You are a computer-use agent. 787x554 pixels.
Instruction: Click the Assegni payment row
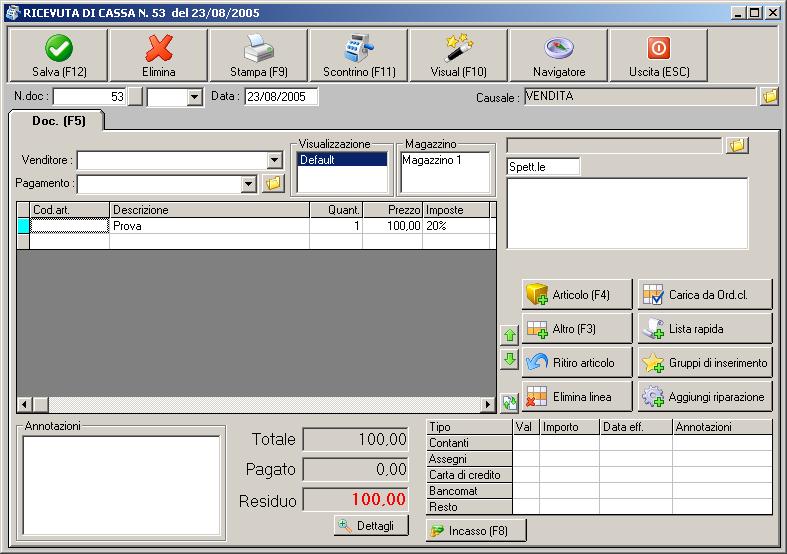pyautogui.click(x=599, y=459)
